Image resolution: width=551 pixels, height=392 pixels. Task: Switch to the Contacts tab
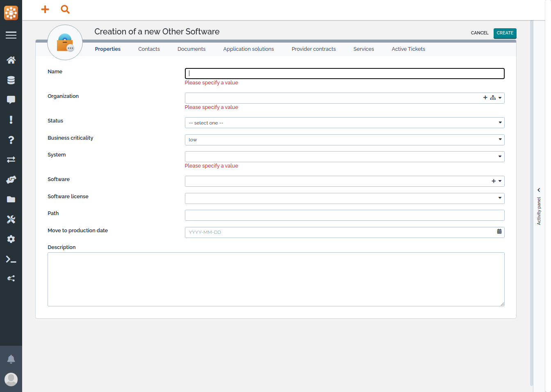[149, 49]
